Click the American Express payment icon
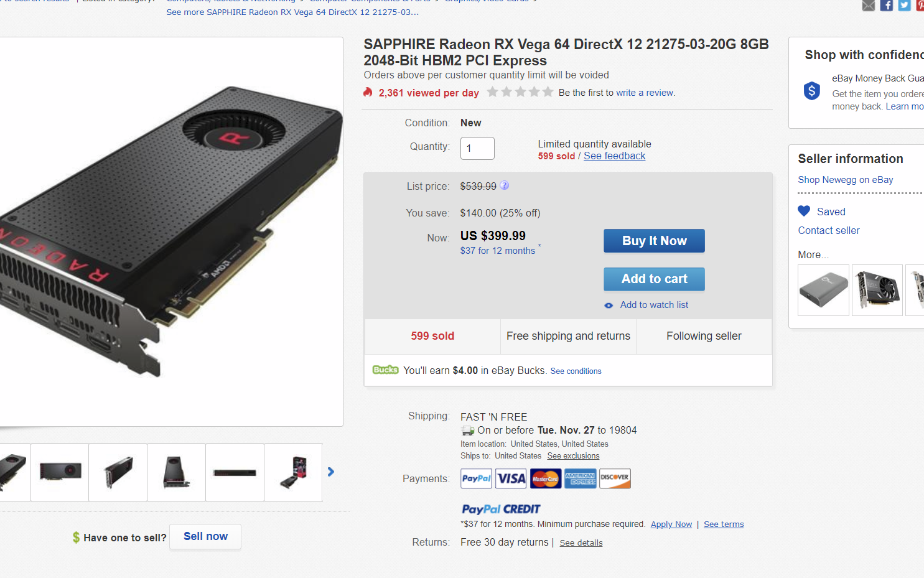924x578 pixels. (x=580, y=478)
